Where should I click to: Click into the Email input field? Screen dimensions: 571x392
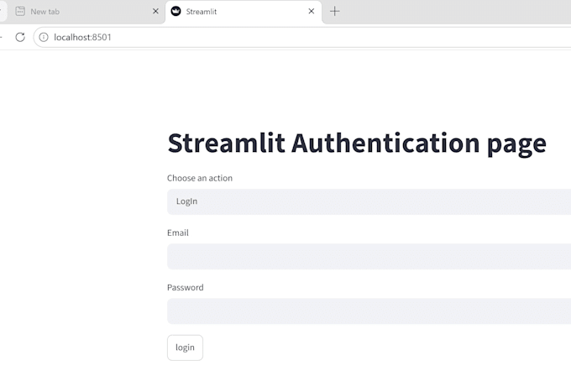(x=369, y=257)
